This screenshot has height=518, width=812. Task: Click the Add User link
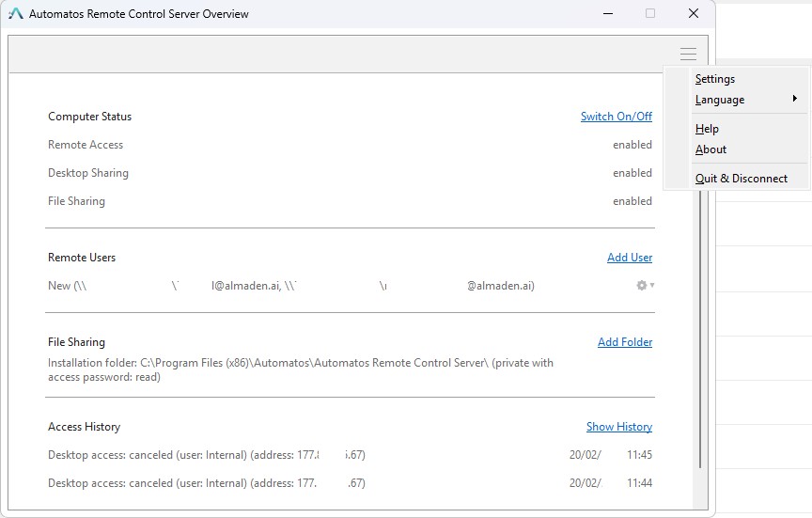[x=630, y=258]
